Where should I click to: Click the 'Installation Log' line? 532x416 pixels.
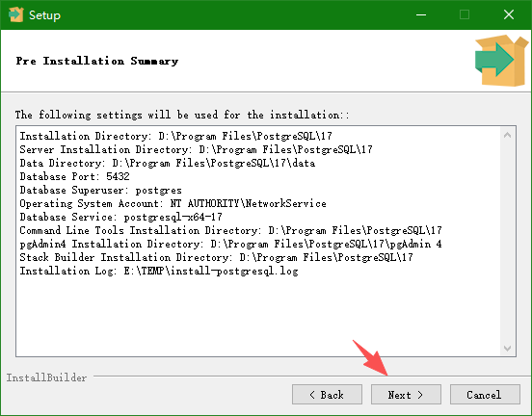pos(159,271)
